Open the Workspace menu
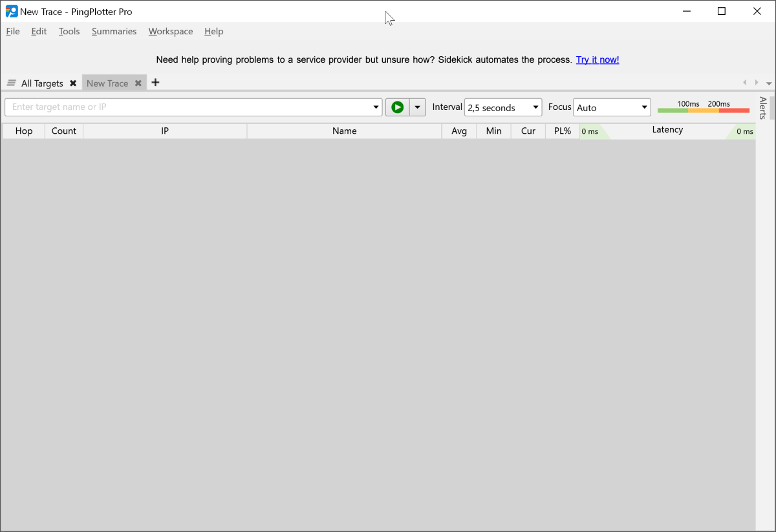This screenshot has width=776, height=532. tap(171, 31)
